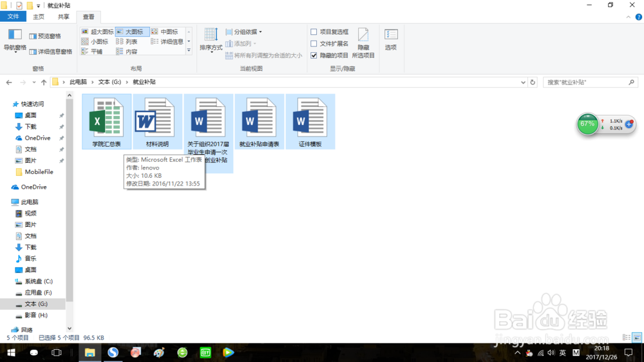Viewport: 644px width, 362px height.
Task: Click 将所有列调整为合适的大小 button
Action: [263, 55]
